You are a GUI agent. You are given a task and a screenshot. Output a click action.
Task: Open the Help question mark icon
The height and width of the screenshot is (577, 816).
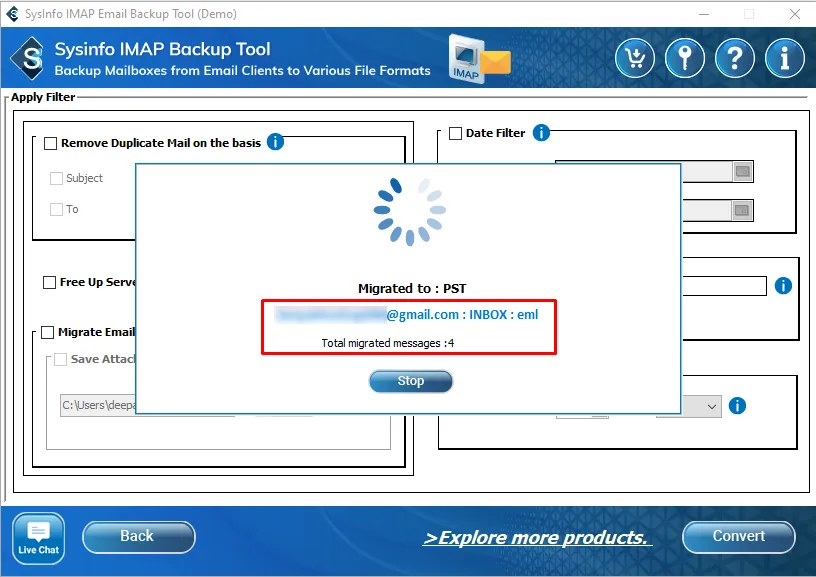pyautogui.click(x=734, y=58)
